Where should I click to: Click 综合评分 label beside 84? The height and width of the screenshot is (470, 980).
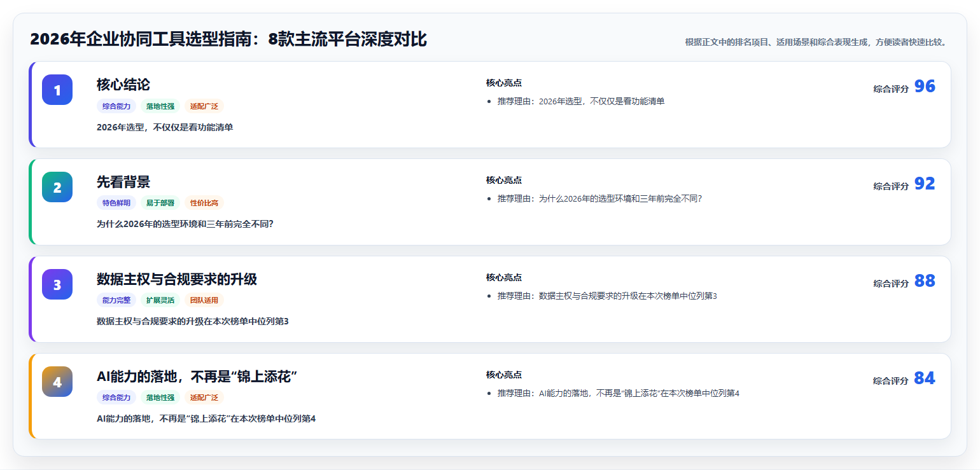pos(891,381)
